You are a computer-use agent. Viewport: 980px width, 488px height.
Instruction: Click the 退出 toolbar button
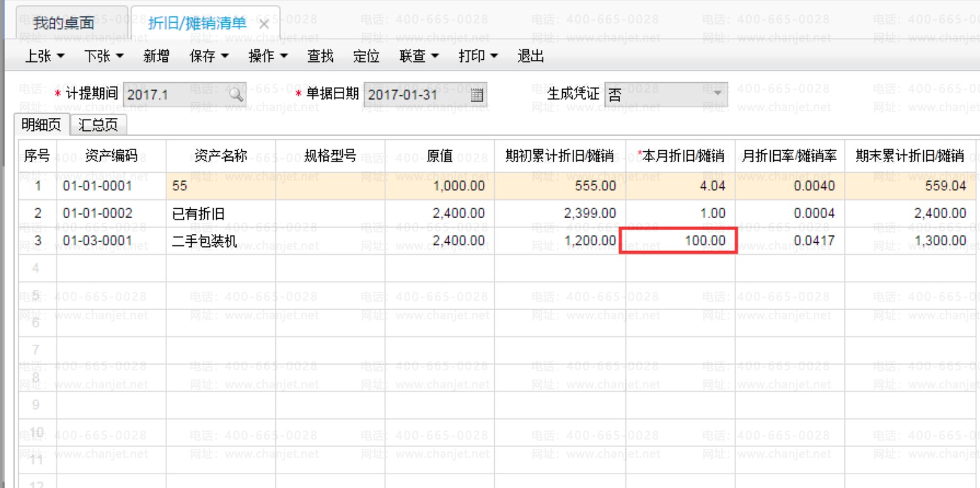531,56
